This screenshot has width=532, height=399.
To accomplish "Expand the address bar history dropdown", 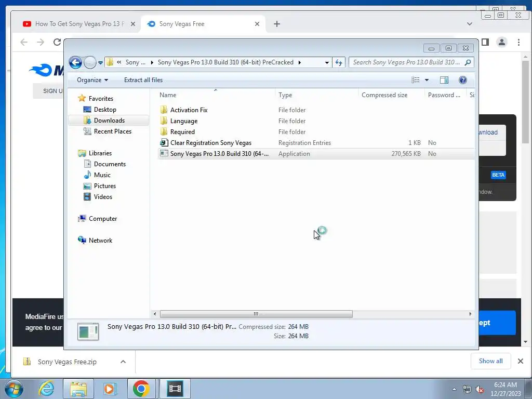I will pyautogui.click(x=327, y=62).
